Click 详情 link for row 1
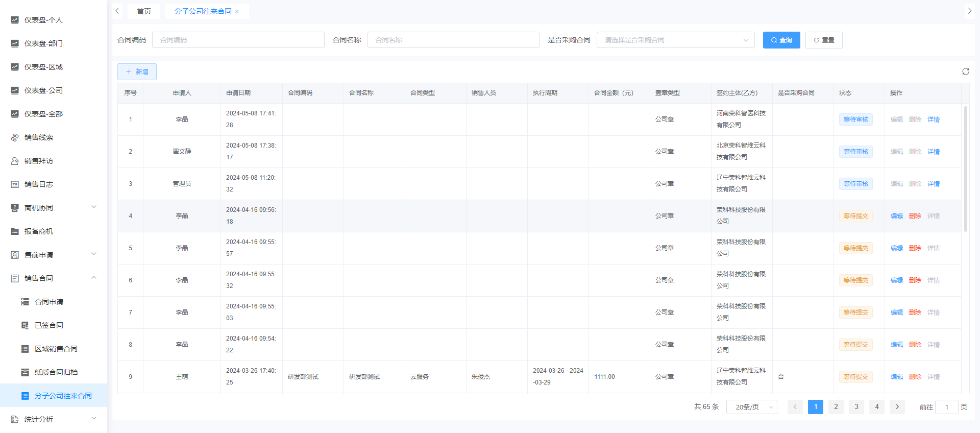The image size is (980, 433). (x=933, y=119)
